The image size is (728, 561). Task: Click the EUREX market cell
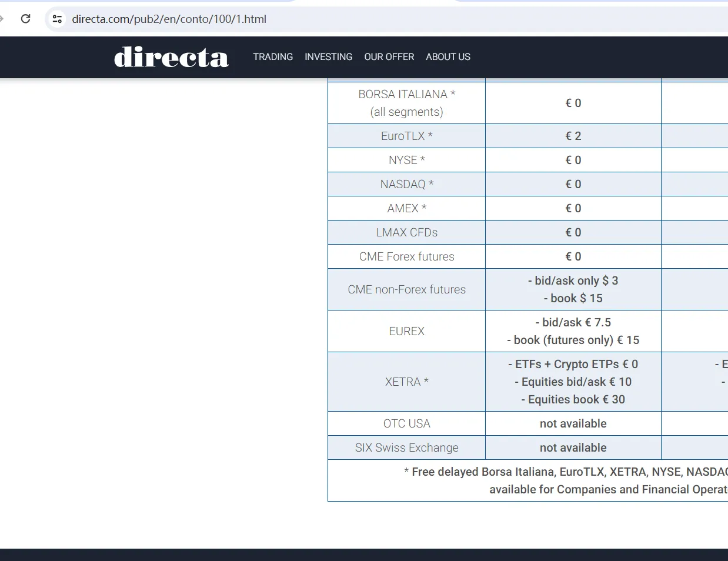point(406,331)
